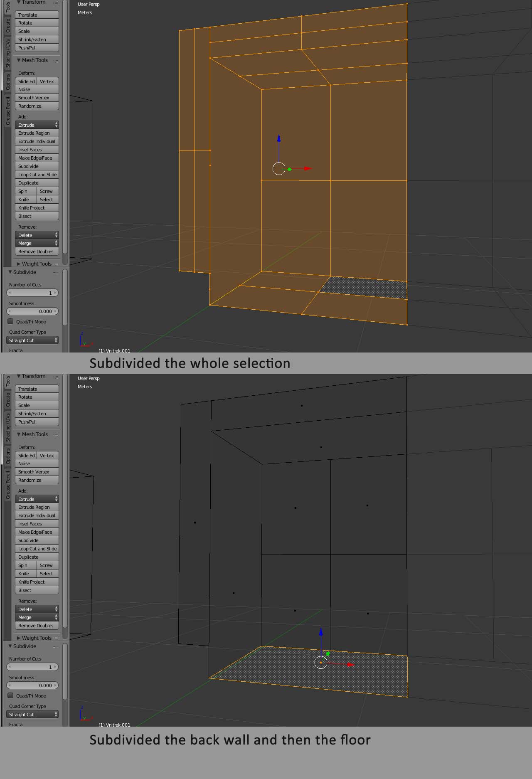Click green Y-axis manipulator dot in upper viewport
The width and height of the screenshot is (532, 779).
pos(290,169)
